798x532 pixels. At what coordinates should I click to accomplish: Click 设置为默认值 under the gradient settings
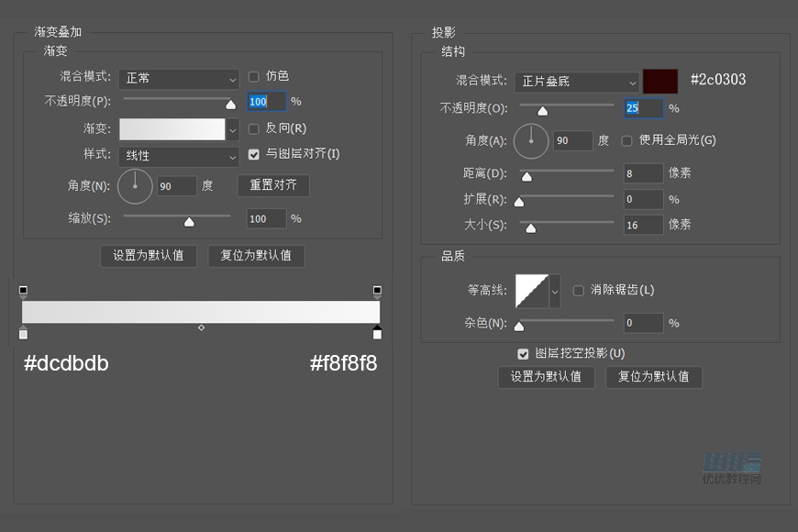pyautogui.click(x=149, y=256)
